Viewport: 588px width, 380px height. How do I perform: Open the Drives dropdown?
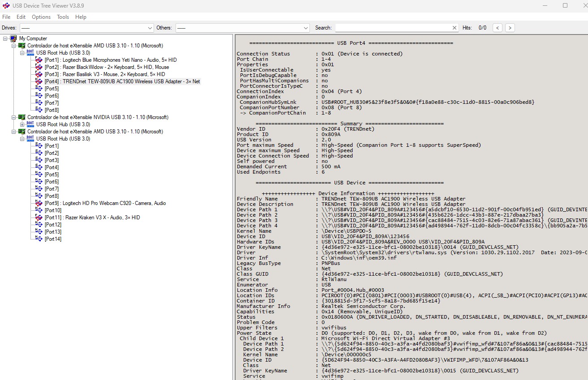(x=150, y=28)
